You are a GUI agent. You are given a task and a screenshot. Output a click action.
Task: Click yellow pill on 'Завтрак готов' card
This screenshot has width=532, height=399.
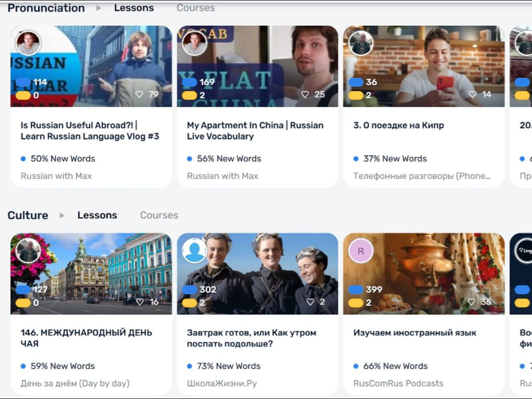coord(189,302)
